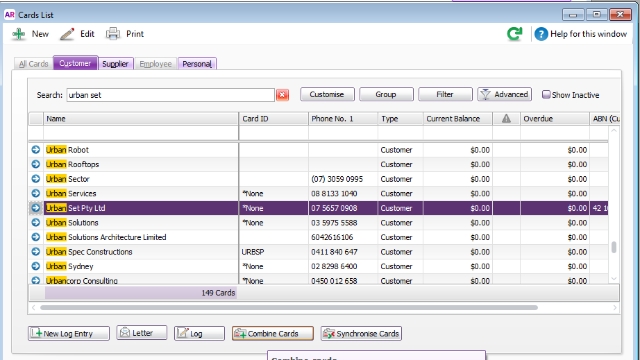Screen dimensions: 640x360
Task: Open arrow icon for Urbancorp Consulting
Action: 36,280
